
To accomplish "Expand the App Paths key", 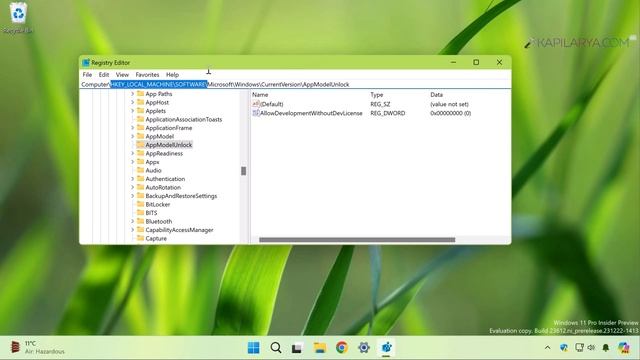I will tap(133, 93).
